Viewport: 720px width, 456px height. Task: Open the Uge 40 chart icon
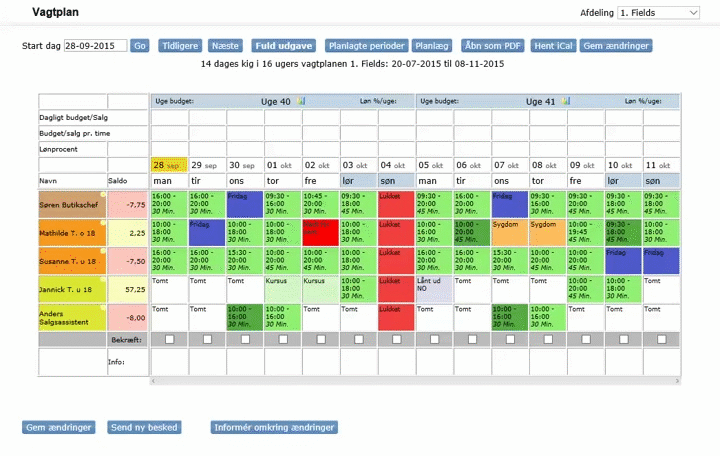pos(301,101)
